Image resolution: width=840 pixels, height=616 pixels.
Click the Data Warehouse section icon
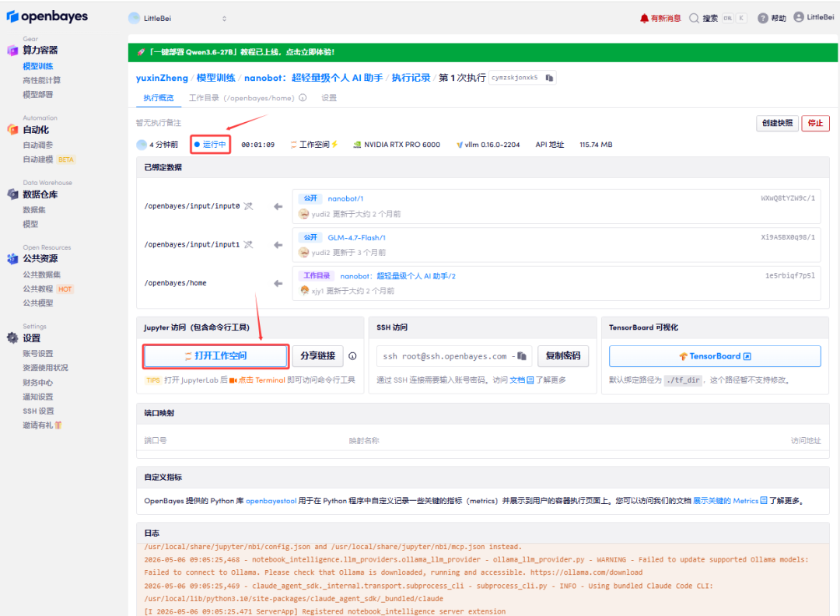[x=12, y=194]
